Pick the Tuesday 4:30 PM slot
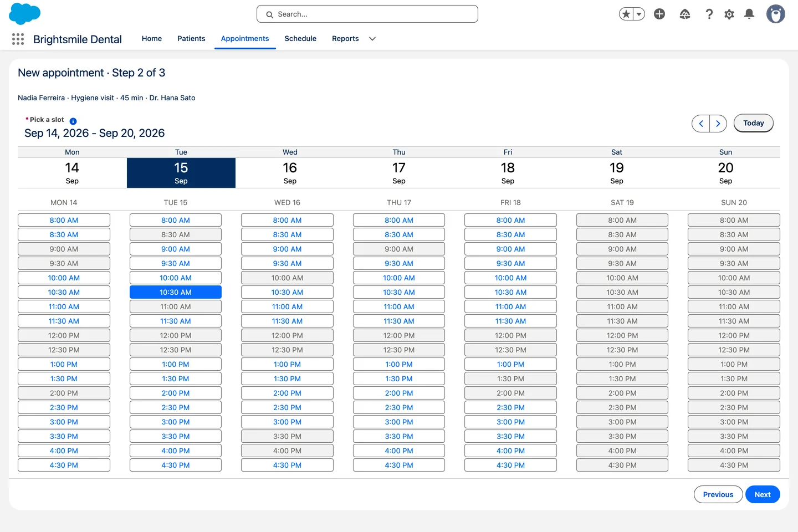The image size is (798, 532). tap(176, 465)
